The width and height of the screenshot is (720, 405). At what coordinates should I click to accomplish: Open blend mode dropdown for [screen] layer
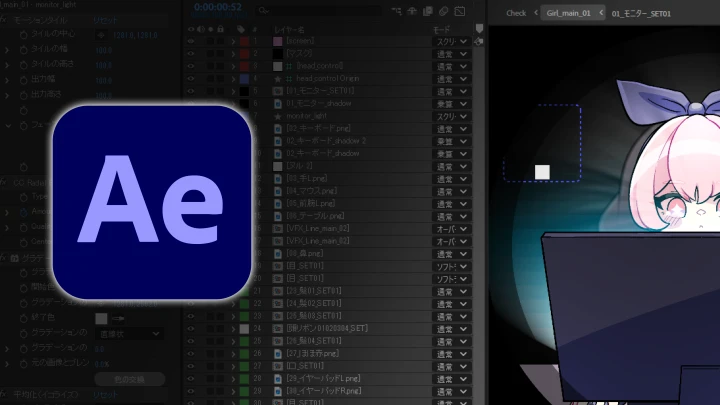[x=450, y=42]
